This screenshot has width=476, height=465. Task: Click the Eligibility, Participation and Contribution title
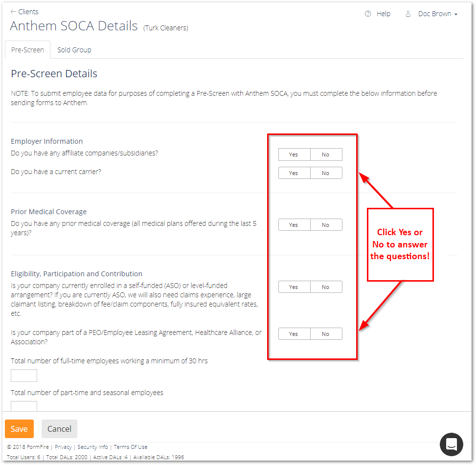click(x=76, y=274)
